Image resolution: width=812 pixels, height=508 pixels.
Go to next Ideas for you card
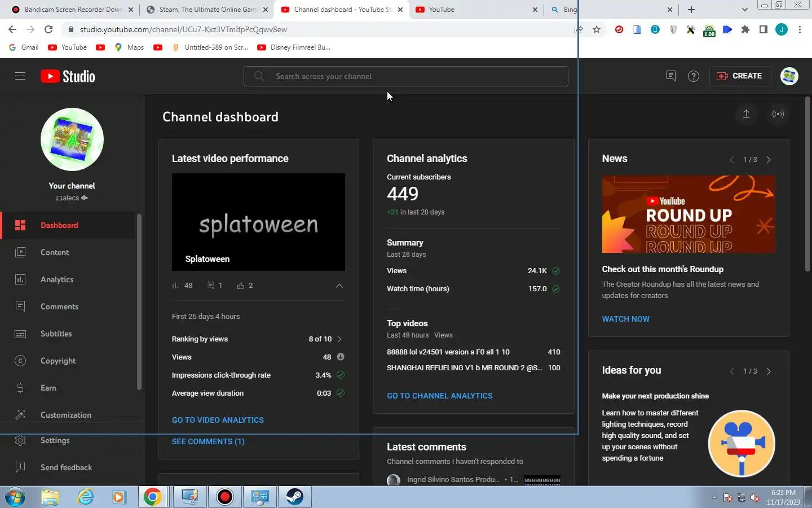769,371
